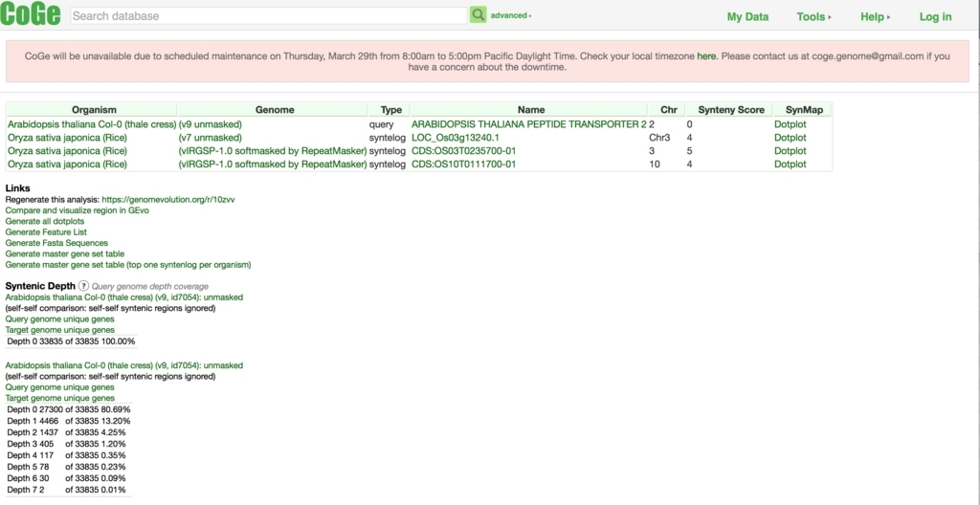Open vIRGSP-1.0 genome link in CDS:OS10T0111700-01 row
Image resolution: width=980 pixels, height=505 pixels.
[x=273, y=164]
